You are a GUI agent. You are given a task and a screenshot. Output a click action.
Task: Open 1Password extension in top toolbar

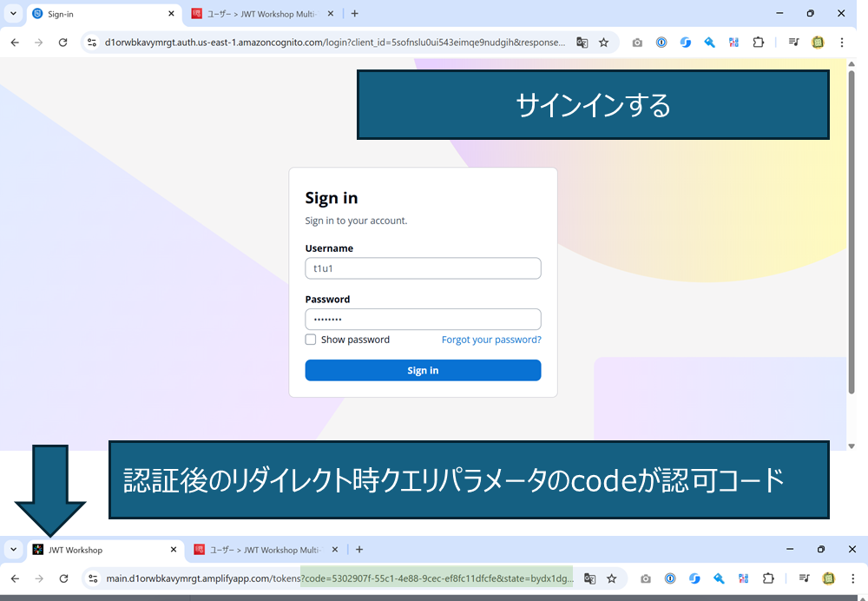coord(661,42)
